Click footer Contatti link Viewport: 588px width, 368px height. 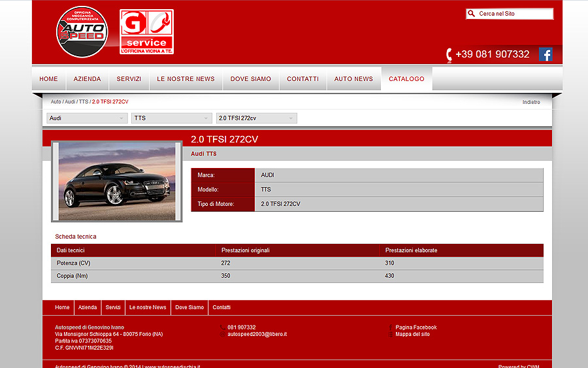pyautogui.click(x=221, y=307)
